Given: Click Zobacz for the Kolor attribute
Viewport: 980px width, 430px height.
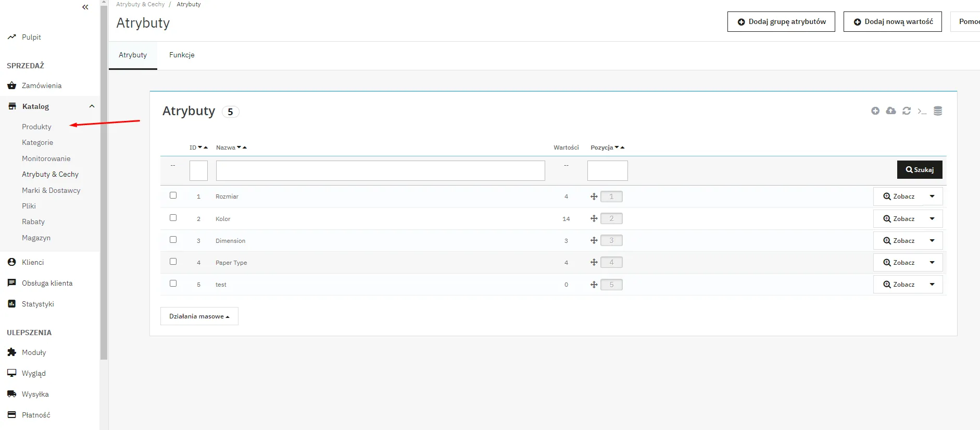Looking at the screenshot, I should 899,219.
